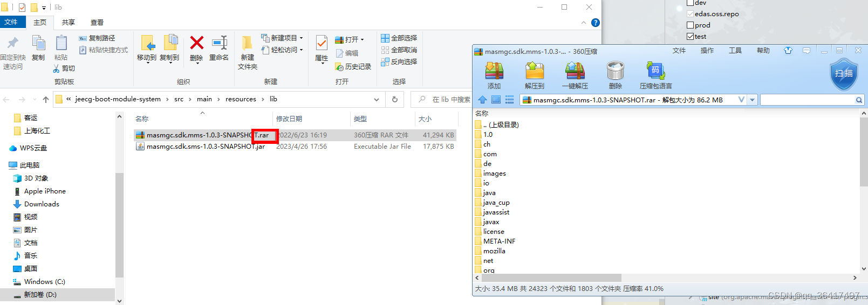Expand the Explorer address bar history dropdown
The image size is (868, 305).
(x=376, y=99)
